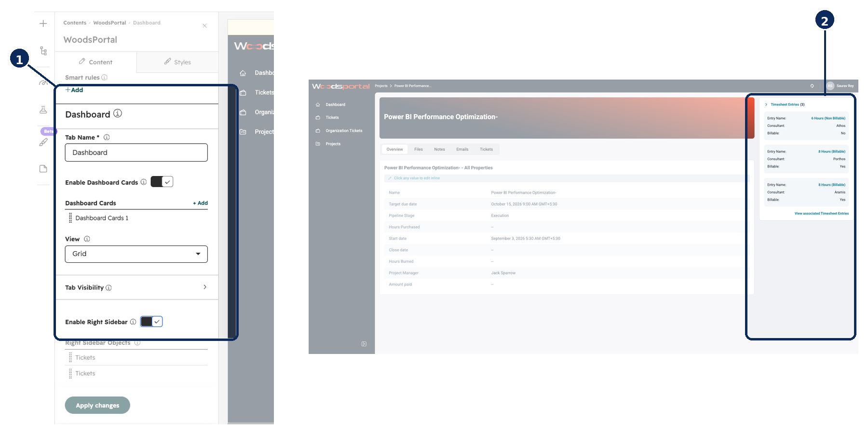Viewport: 868px width, 434px height.
Task: Open the View dropdown showing Grid
Action: point(136,254)
